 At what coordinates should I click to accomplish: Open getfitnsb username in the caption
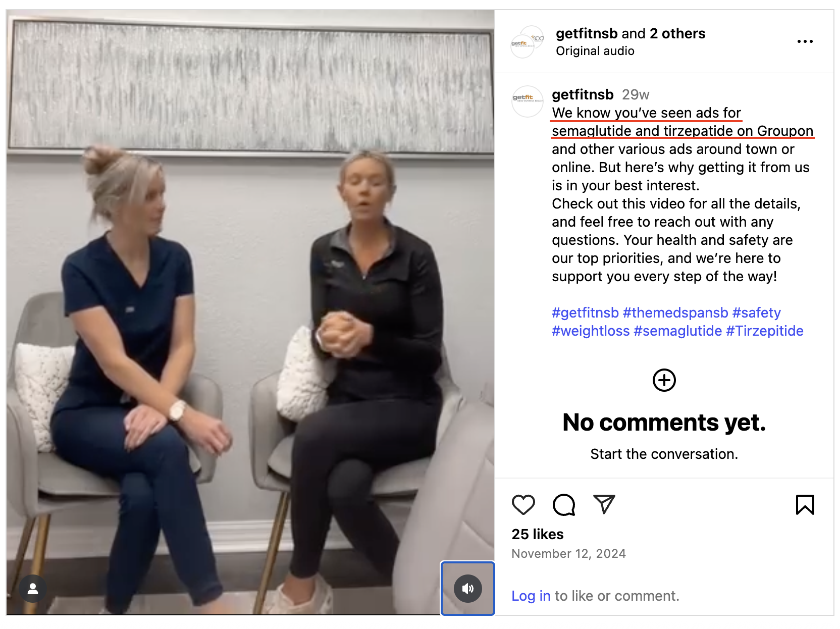pos(583,94)
